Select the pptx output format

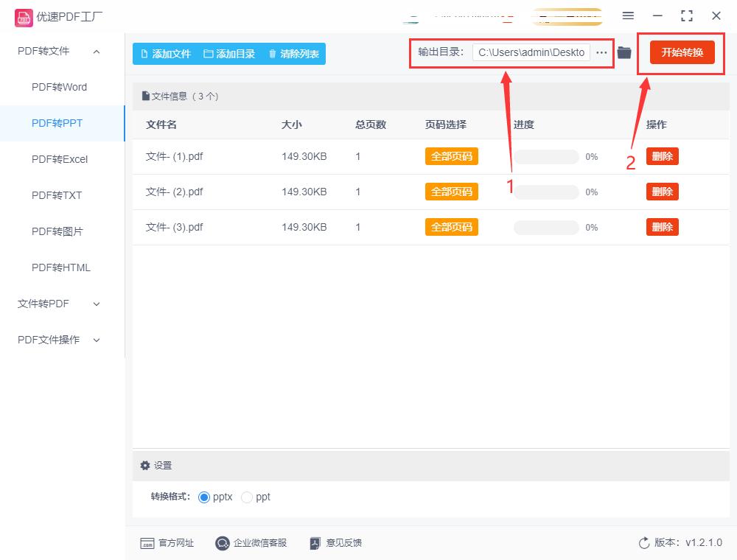[203, 497]
